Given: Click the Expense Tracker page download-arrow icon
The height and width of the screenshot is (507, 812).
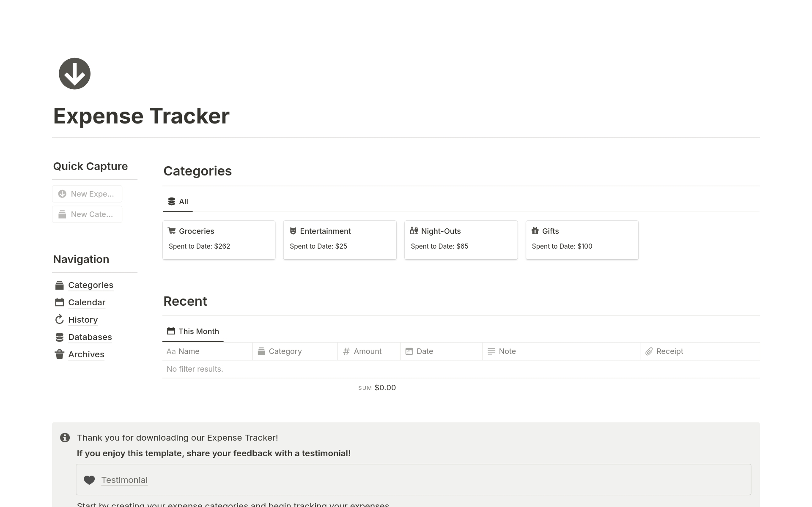Looking at the screenshot, I should click(x=74, y=74).
